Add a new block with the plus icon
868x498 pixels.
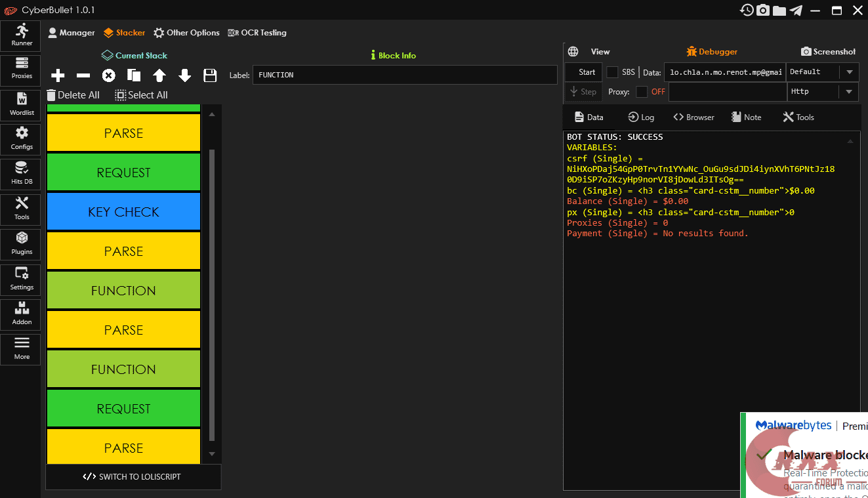point(58,75)
